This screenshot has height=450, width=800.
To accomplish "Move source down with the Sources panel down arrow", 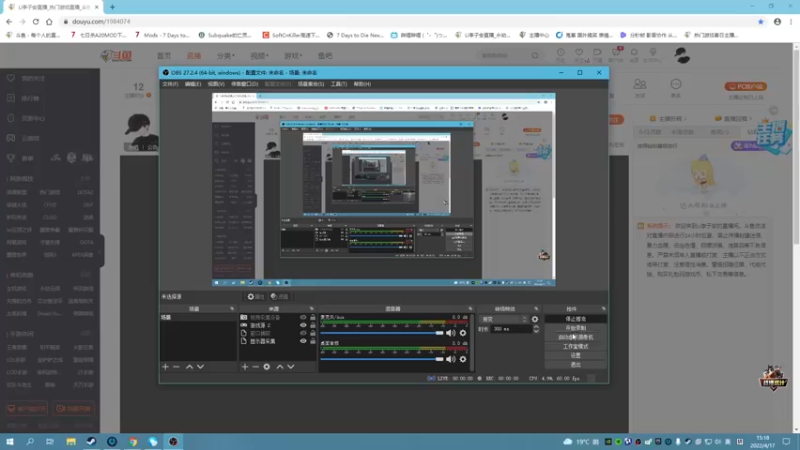I will (x=291, y=367).
